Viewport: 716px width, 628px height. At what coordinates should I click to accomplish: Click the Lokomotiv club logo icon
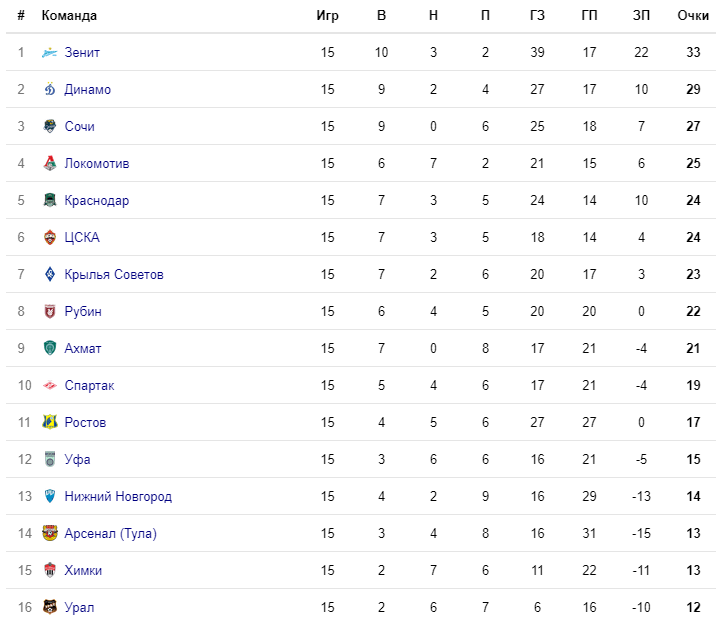(50, 164)
